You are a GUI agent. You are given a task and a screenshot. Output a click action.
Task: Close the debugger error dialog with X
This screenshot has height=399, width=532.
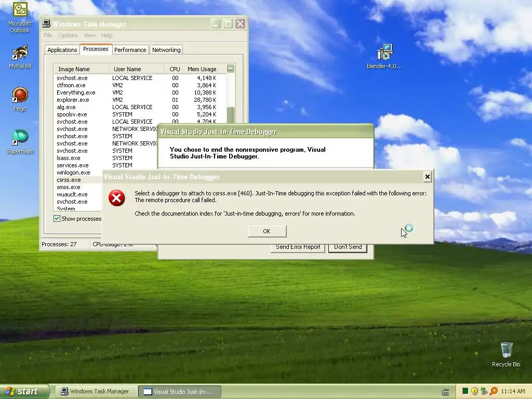[427, 177]
